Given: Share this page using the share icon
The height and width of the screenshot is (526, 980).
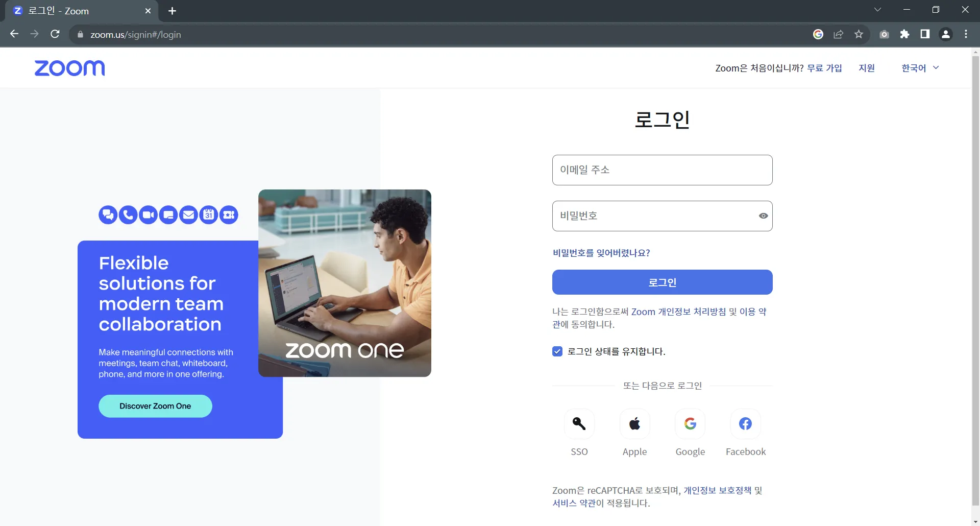Looking at the screenshot, I should tap(839, 34).
